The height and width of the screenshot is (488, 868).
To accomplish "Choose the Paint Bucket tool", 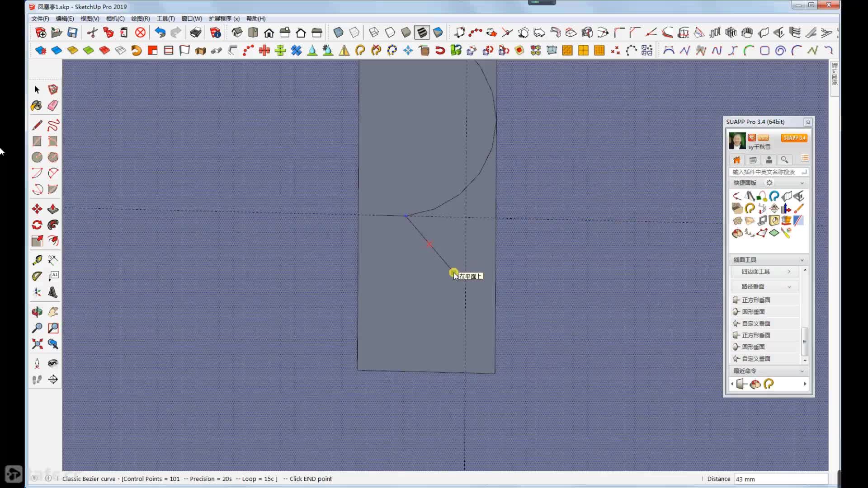I will point(37,106).
